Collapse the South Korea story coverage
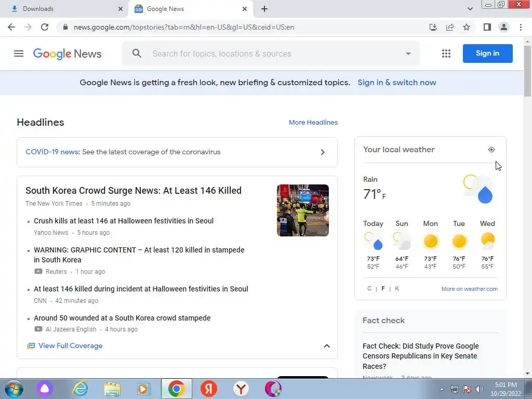The height and width of the screenshot is (399, 532). pos(326,345)
